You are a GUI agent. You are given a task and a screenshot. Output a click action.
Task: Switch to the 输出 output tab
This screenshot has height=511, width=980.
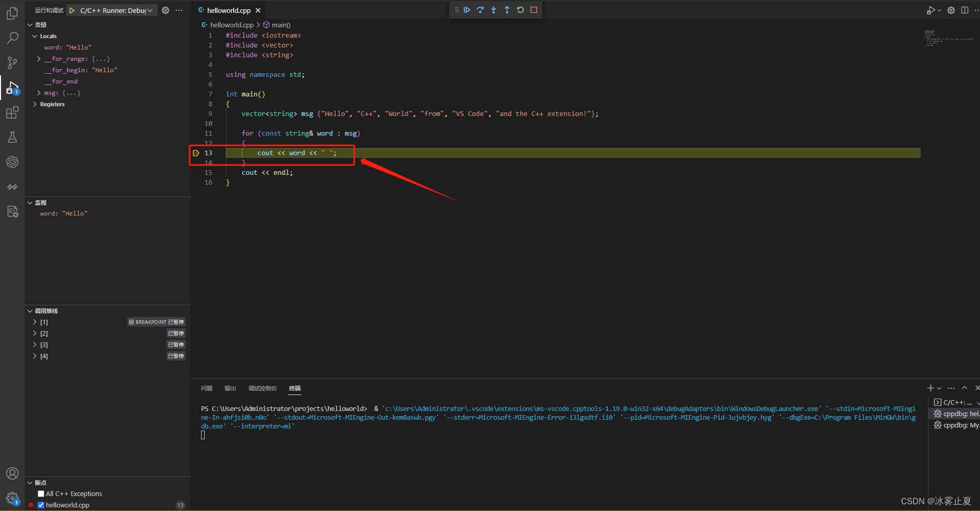(x=230, y=388)
